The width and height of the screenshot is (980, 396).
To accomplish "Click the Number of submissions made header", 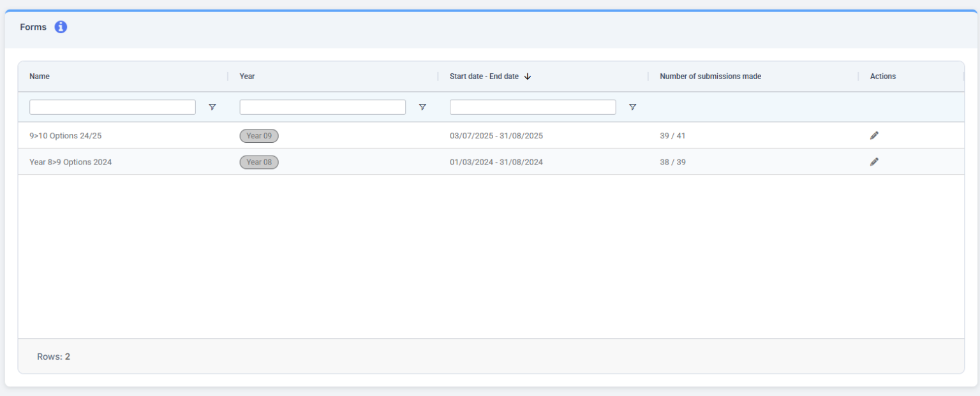I will tap(710, 76).
